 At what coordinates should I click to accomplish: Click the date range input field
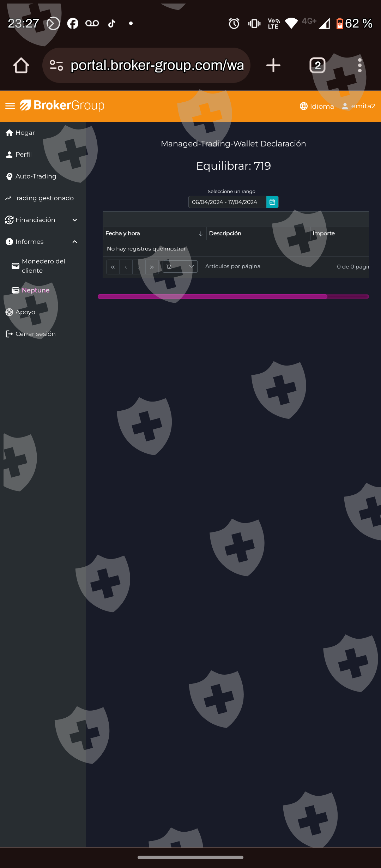coord(227,202)
